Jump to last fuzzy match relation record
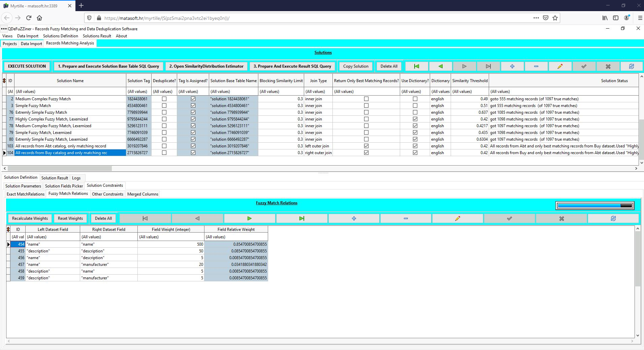This screenshot has width=644, height=350. pyautogui.click(x=301, y=218)
